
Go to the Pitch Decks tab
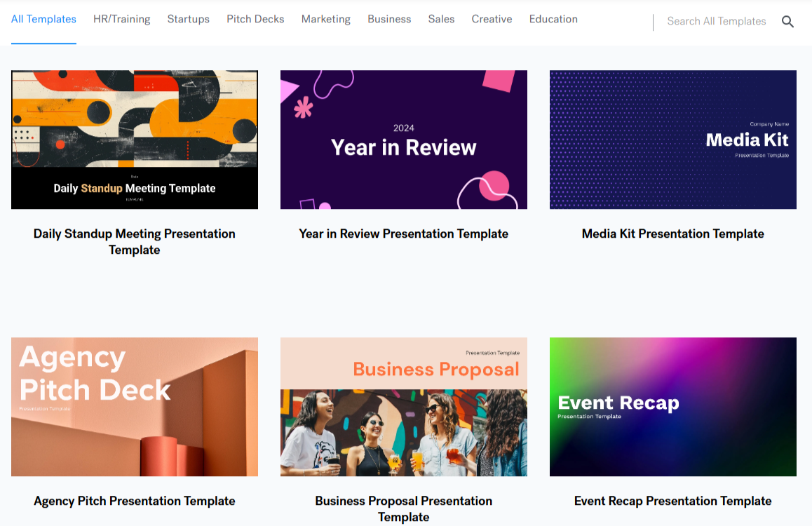pyautogui.click(x=255, y=20)
